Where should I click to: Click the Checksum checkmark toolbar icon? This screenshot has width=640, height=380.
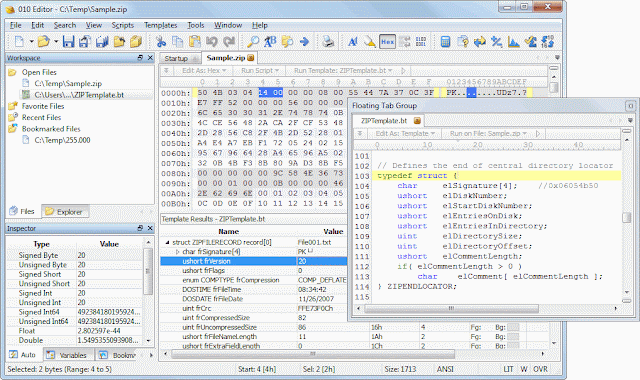tap(531, 41)
